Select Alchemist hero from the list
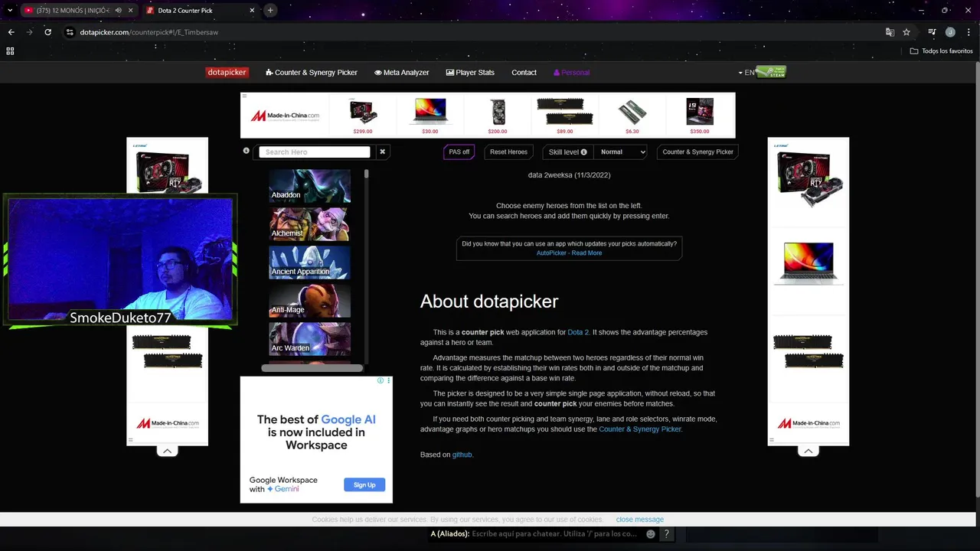This screenshot has height=551, width=980. coord(309,224)
